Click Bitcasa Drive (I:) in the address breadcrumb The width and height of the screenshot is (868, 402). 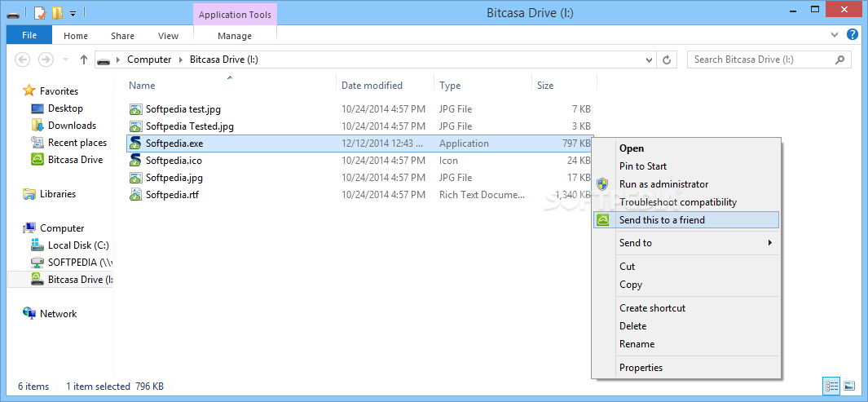pos(223,60)
